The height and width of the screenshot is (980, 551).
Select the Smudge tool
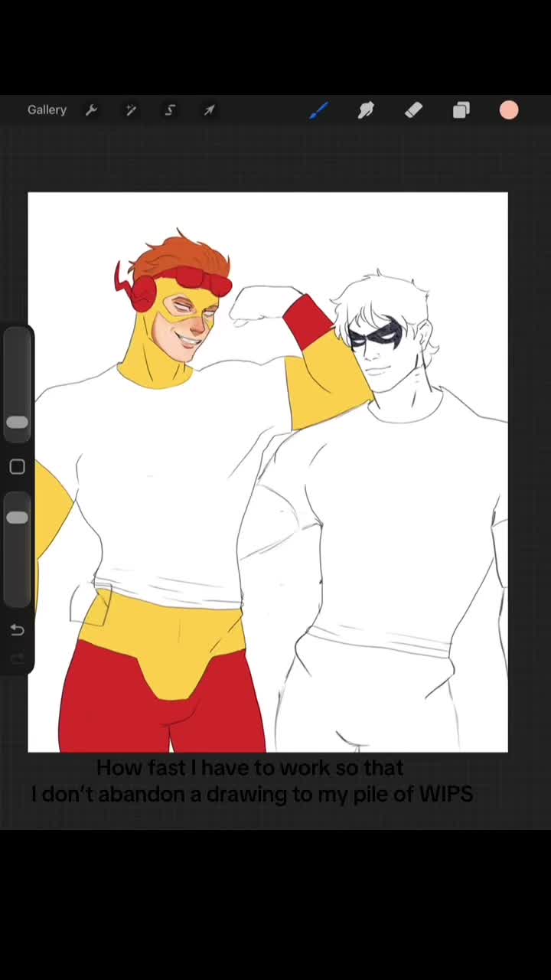[x=366, y=110]
